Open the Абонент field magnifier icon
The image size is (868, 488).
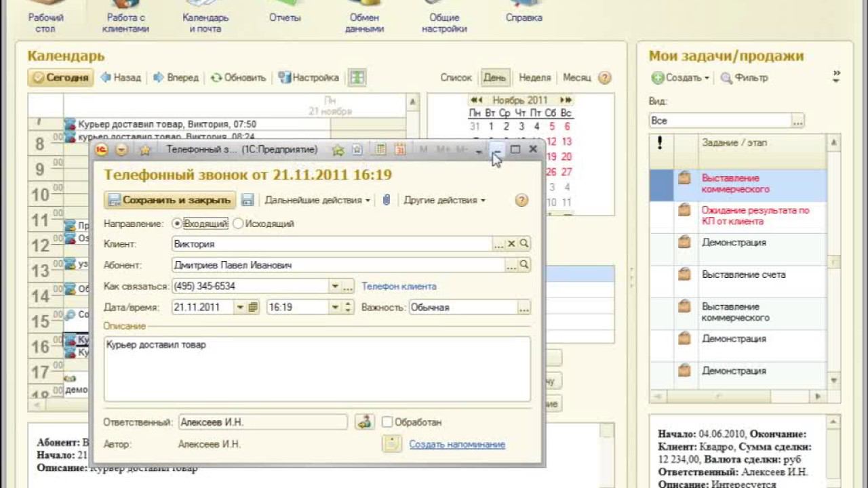click(x=524, y=265)
